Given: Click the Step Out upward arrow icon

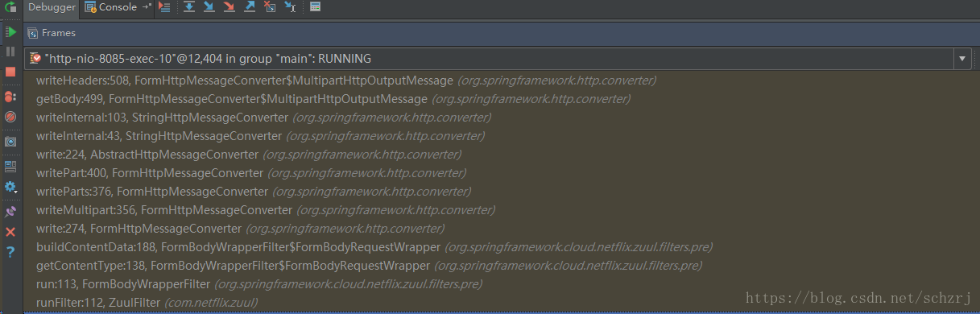Looking at the screenshot, I should click(x=250, y=7).
